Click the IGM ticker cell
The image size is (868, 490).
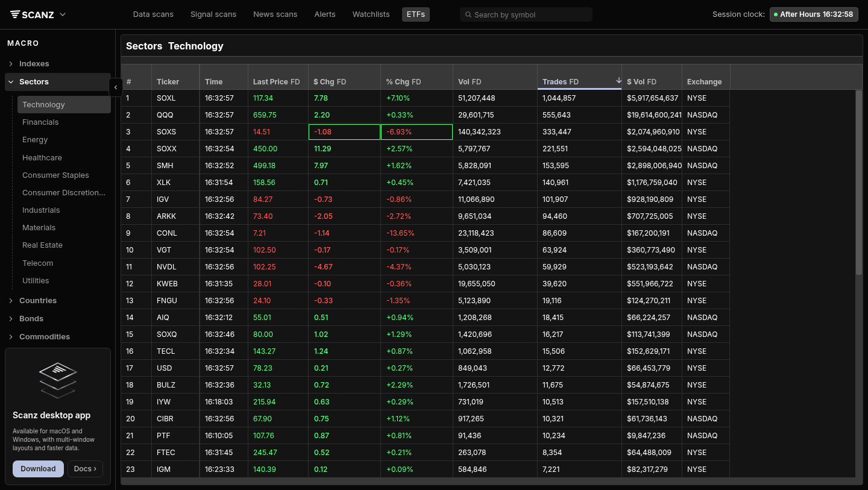(x=175, y=470)
